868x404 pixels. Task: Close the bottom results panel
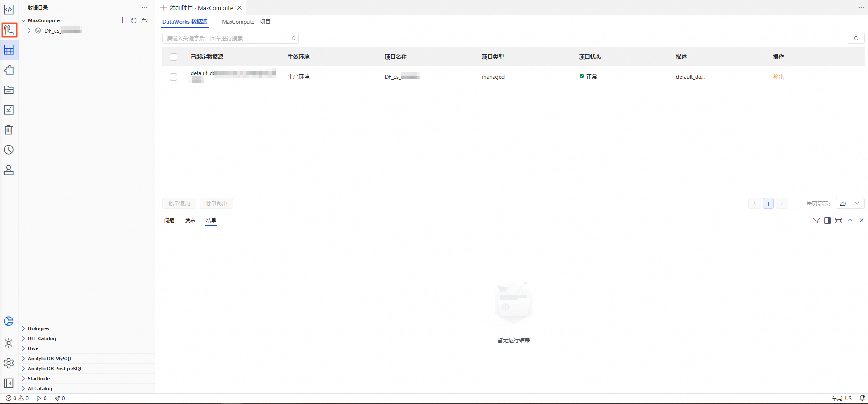coord(862,220)
